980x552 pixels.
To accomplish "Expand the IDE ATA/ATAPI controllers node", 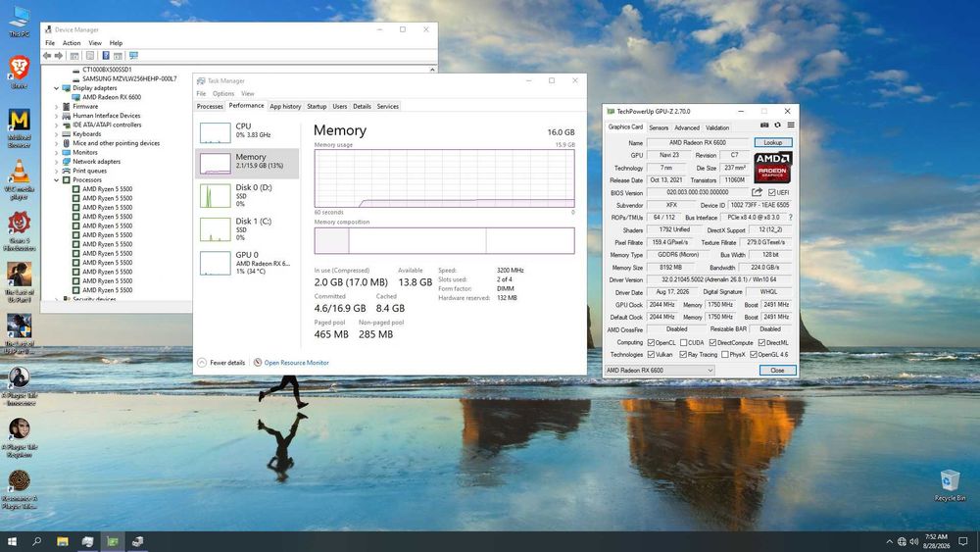I will tap(56, 125).
